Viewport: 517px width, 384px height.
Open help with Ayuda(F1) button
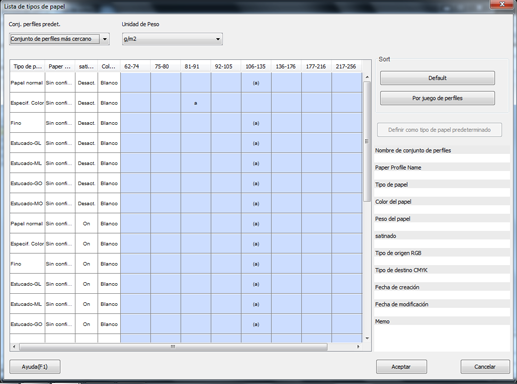pos(35,367)
